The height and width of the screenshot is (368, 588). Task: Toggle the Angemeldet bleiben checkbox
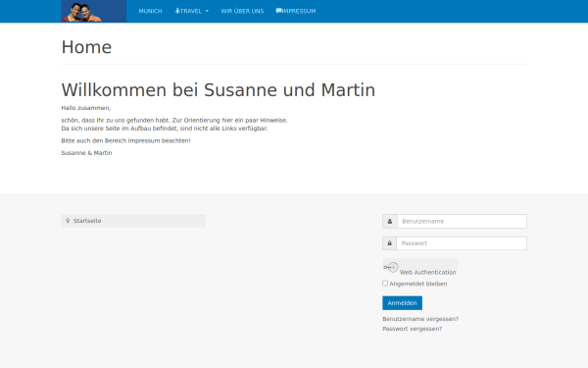click(385, 284)
